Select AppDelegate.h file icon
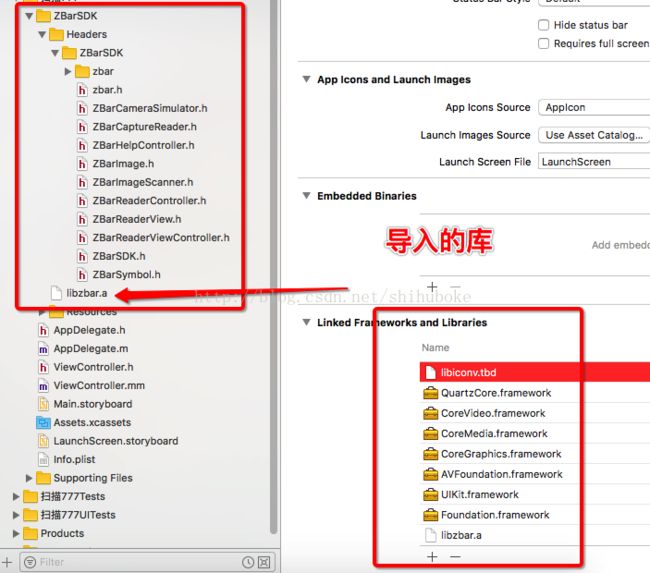Image resolution: width=650 pixels, height=573 pixels. pyautogui.click(x=43, y=330)
